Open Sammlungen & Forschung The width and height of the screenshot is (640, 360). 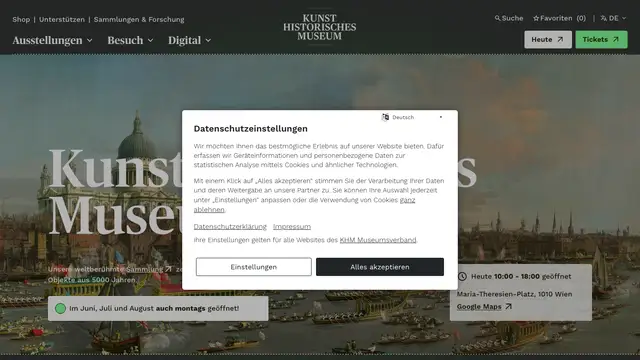point(139,19)
